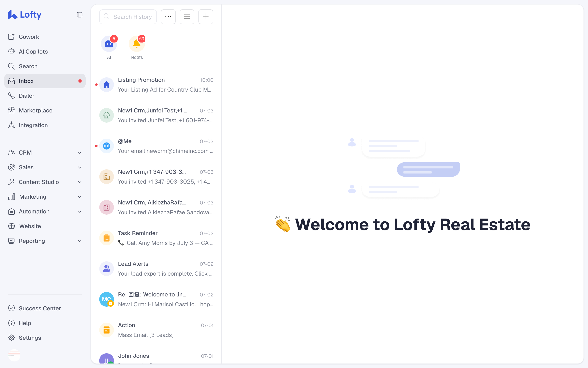Click the Content Studio wand icon
588x368 pixels.
pos(11,182)
